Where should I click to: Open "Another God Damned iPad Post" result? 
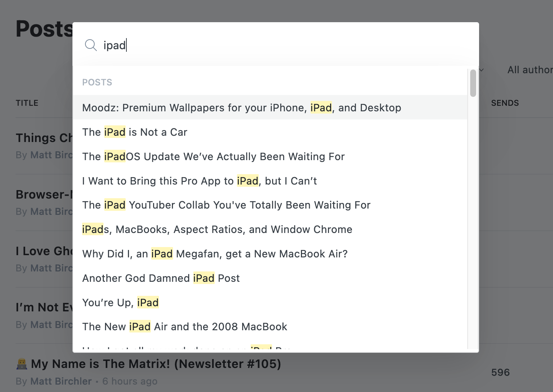[270, 278]
